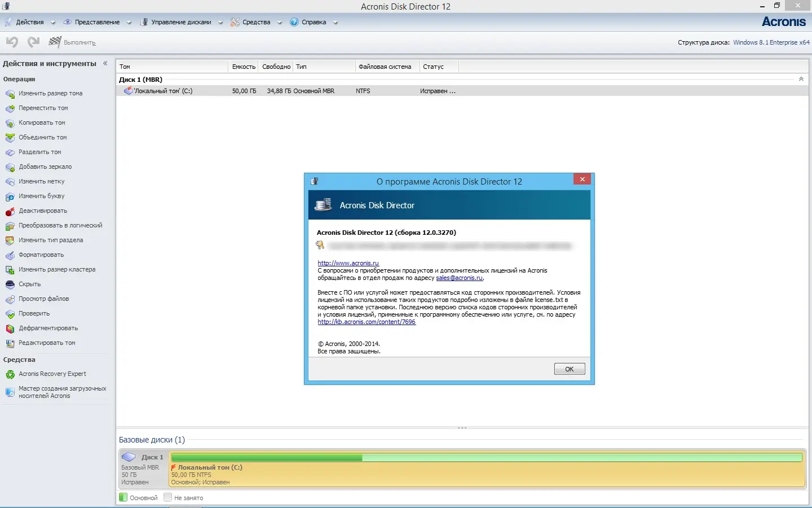Click the 'Изменить метку' icon

point(10,182)
